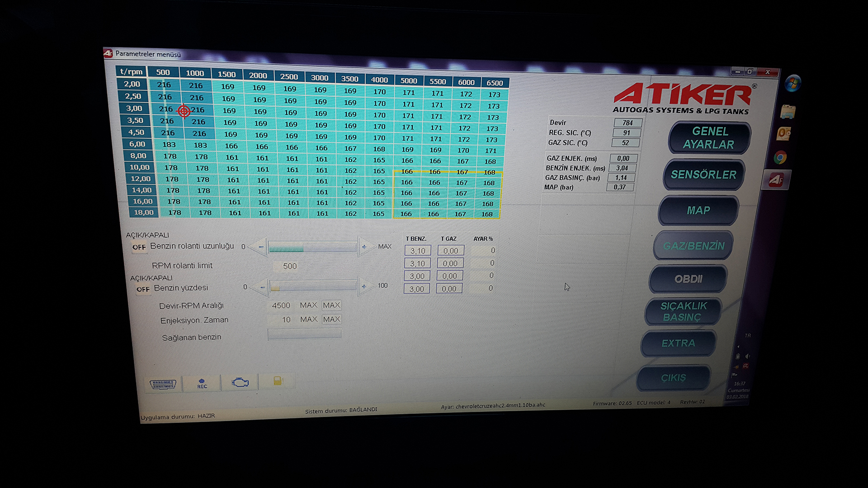
Task: Click cell 168 in row 6,00, column 4000
Action: (x=379, y=149)
